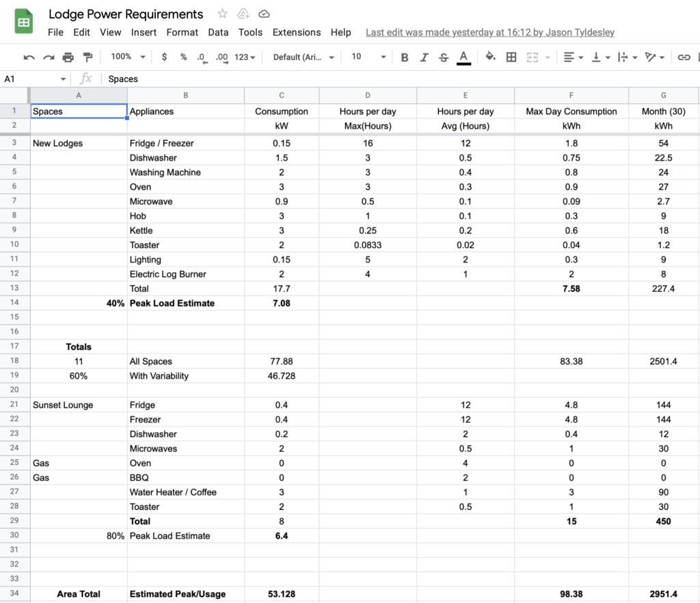Open the text color picker
700x603 pixels.
(464, 57)
